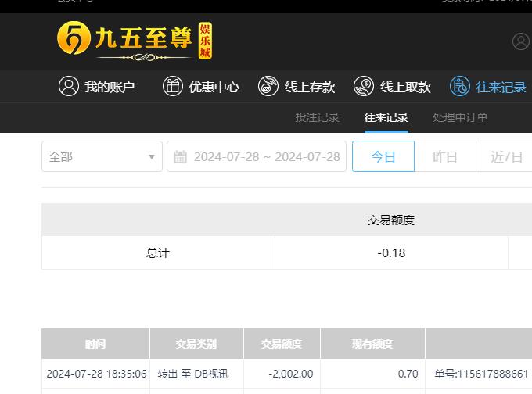Click order number 单号:115617888661
This screenshot has height=394, width=532.
click(481, 374)
